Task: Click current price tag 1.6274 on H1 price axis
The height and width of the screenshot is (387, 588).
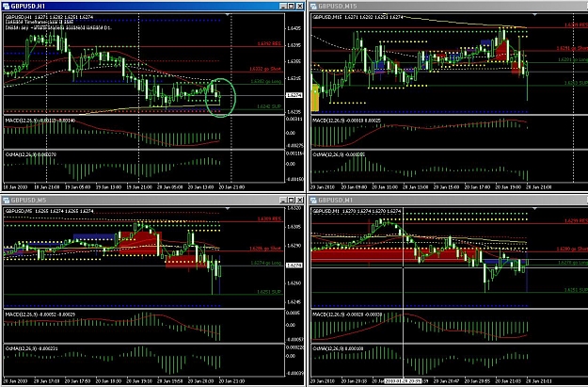Action: [294, 95]
